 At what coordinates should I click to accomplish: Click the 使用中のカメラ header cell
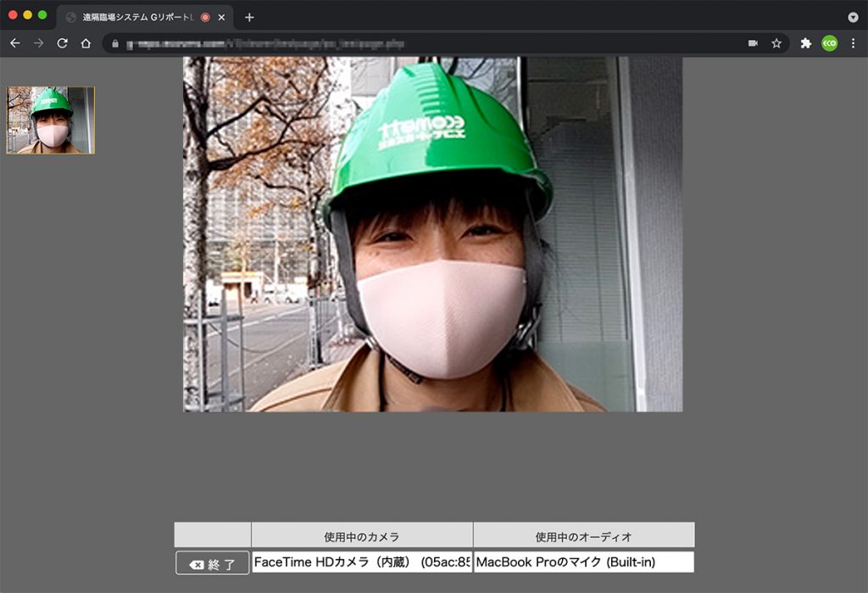coord(362,535)
